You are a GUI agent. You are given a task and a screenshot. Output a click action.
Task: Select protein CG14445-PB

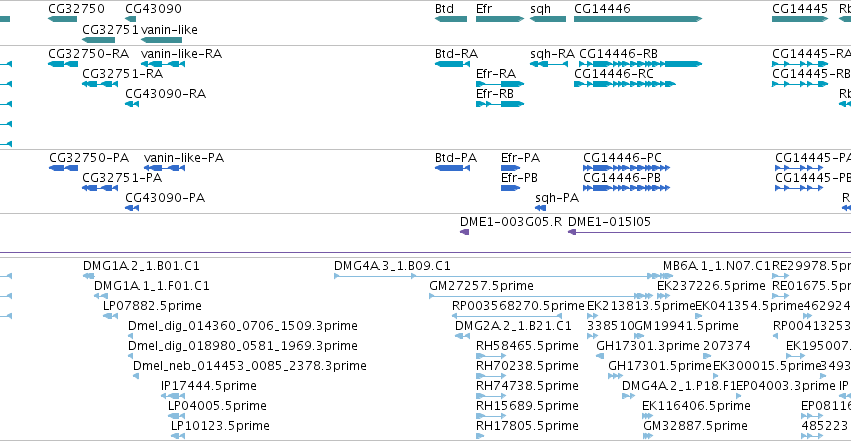[799, 188]
